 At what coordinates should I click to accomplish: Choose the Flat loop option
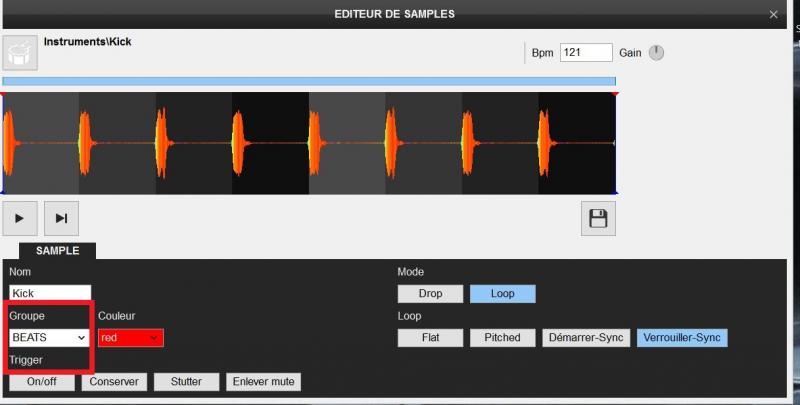click(x=430, y=338)
